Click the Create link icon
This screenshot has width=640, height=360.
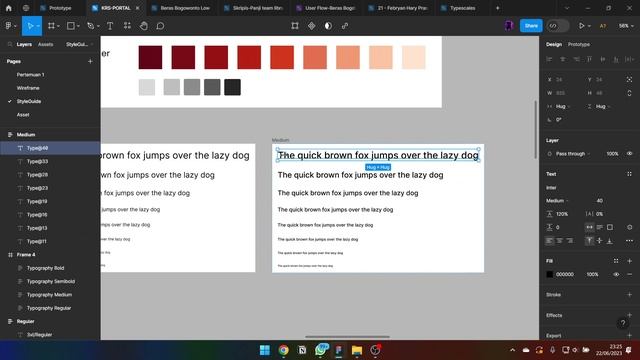345,26
